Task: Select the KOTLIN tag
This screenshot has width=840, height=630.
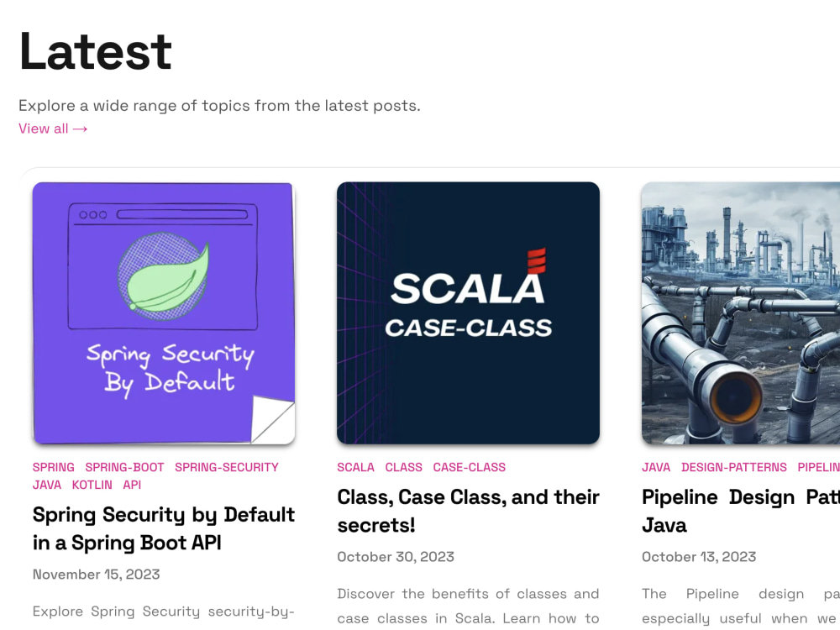Action: point(92,485)
